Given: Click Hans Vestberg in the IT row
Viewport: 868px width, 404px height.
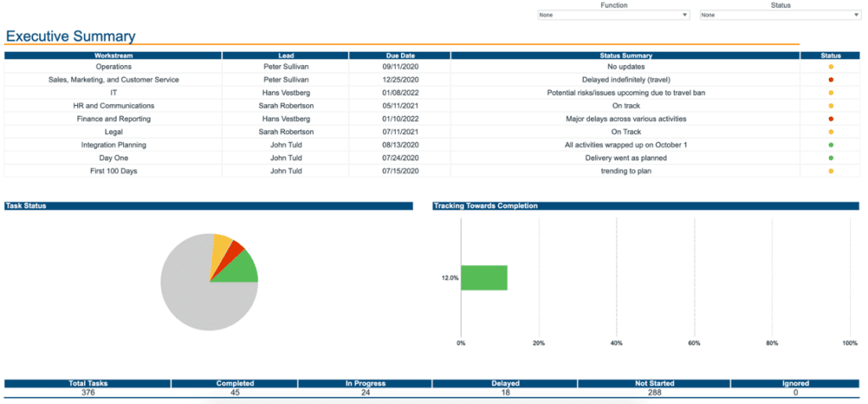Looking at the screenshot, I should tap(286, 93).
